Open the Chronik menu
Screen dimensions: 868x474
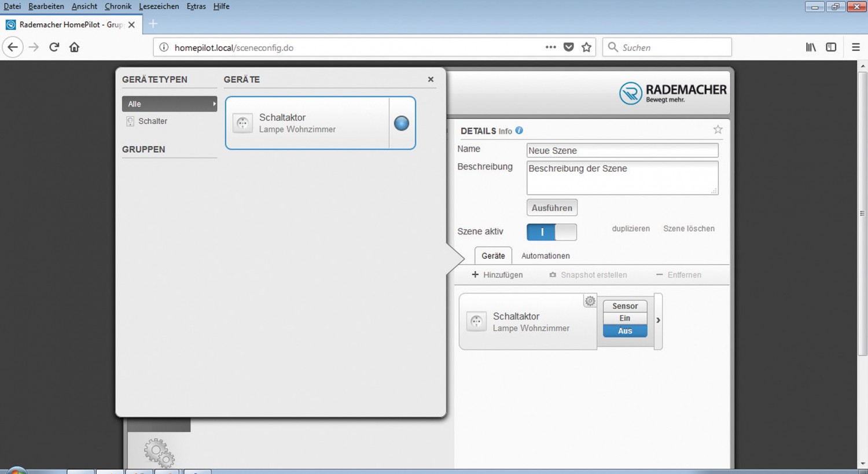118,6
